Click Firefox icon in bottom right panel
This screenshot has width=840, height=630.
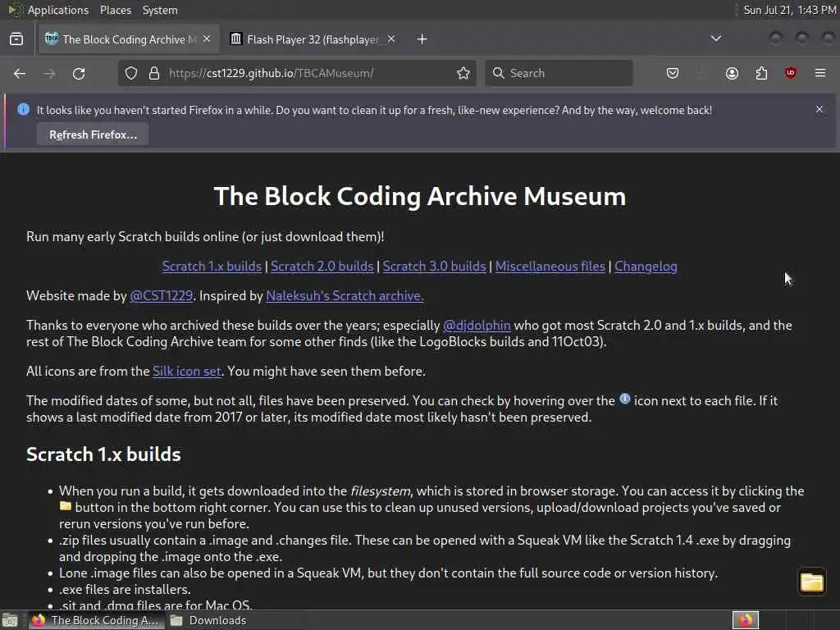[746, 620]
